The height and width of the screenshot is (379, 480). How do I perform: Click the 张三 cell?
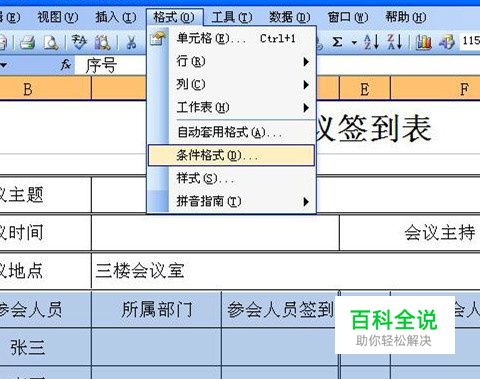tap(45, 347)
